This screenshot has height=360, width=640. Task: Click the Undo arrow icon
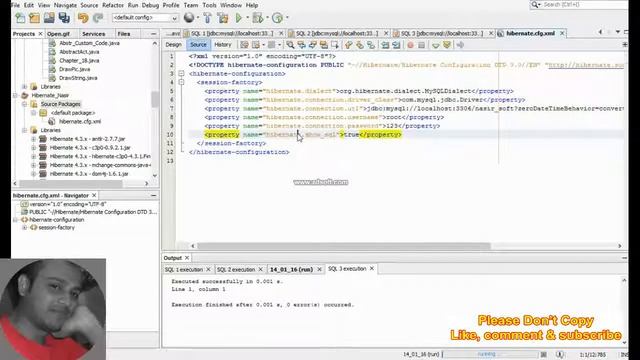click(83, 18)
